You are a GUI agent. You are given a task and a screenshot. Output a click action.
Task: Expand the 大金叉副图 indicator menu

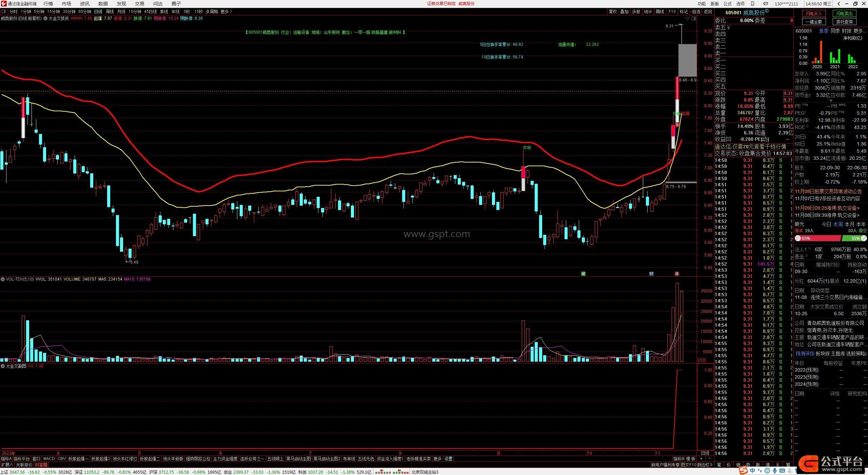(3, 366)
